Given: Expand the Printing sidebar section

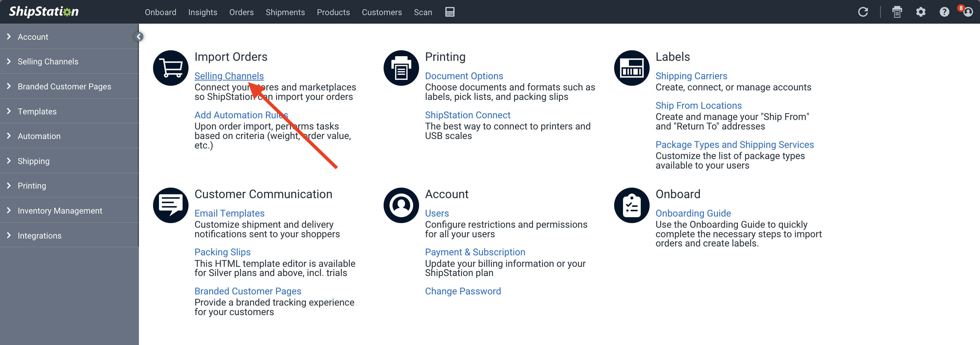Looking at the screenshot, I should (69, 185).
